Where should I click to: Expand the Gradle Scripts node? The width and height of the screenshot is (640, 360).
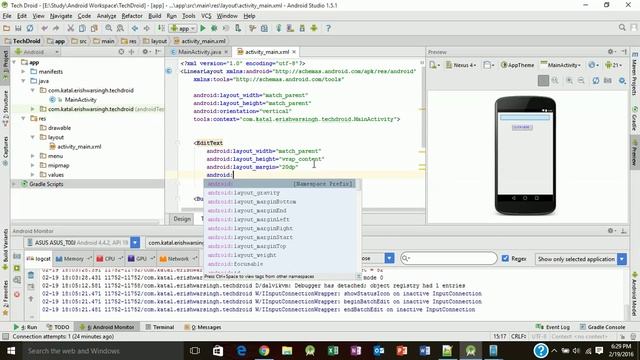(15, 184)
